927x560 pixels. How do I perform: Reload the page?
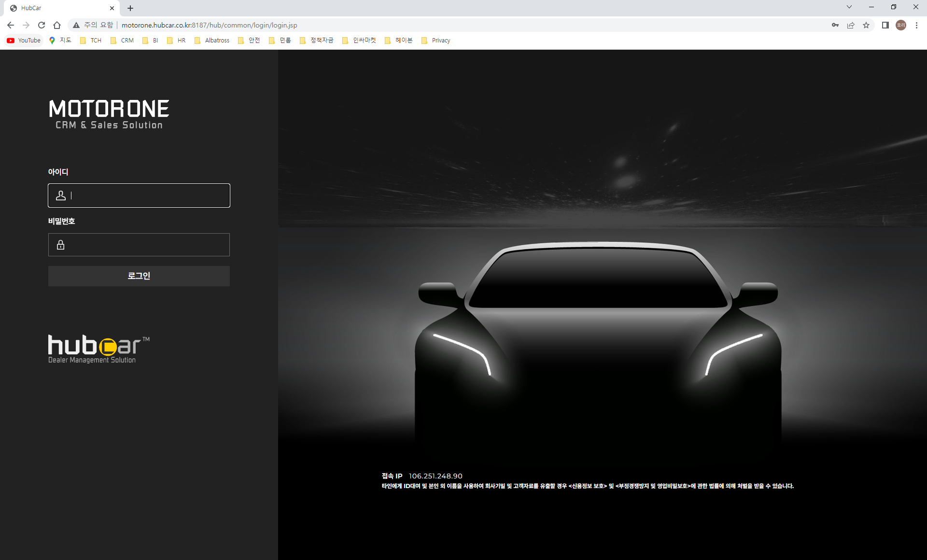click(x=42, y=25)
